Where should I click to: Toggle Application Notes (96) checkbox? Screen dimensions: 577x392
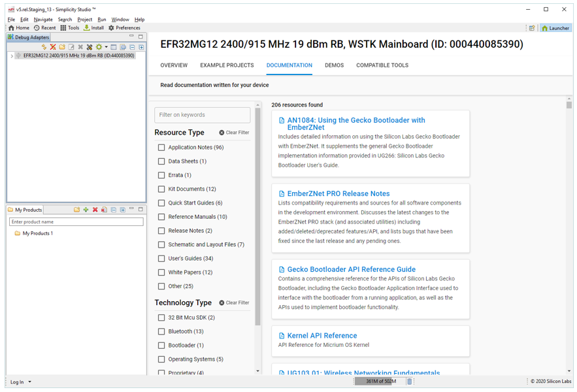161,147
